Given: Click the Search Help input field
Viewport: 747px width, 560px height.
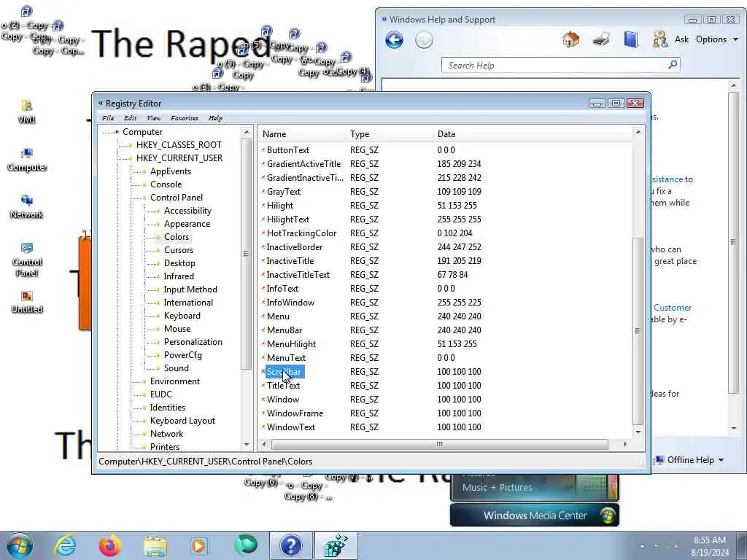Looking at the screenshot, I should point(555,65).
